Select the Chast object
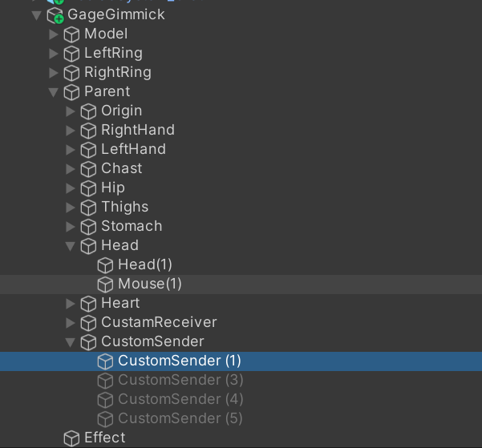The width and height of the screenshot is (482, 448). tap(122, 168)
